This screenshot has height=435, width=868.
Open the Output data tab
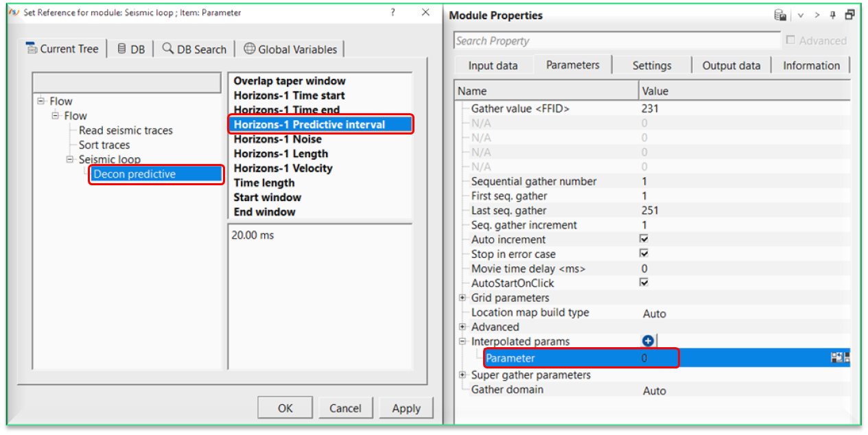(731, 66)
